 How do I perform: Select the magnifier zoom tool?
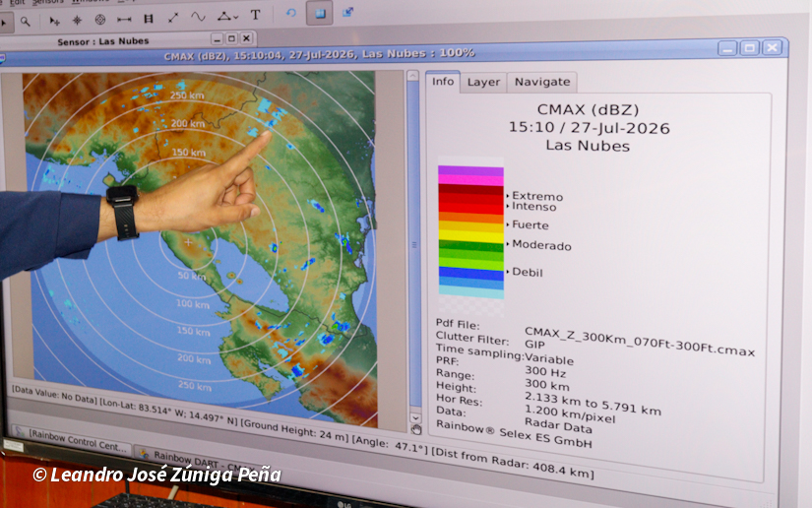point(25,22)
